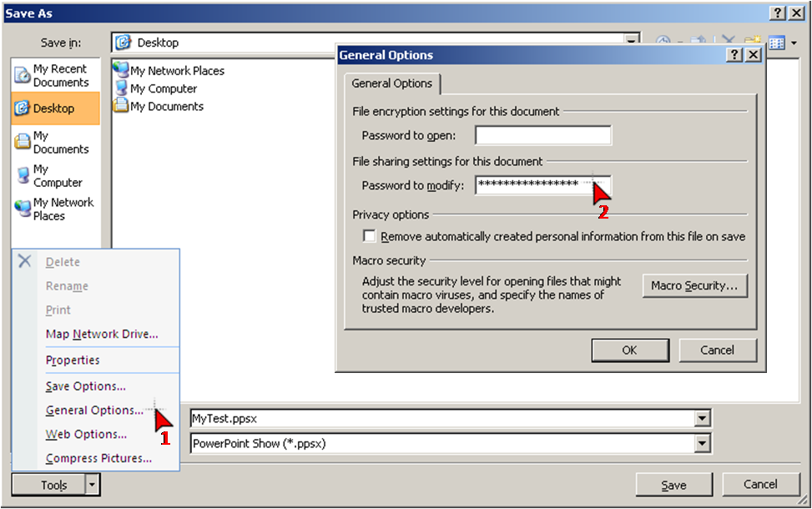Open the Save in Desktop combo box
812x509 pixels.
[376, 43]
